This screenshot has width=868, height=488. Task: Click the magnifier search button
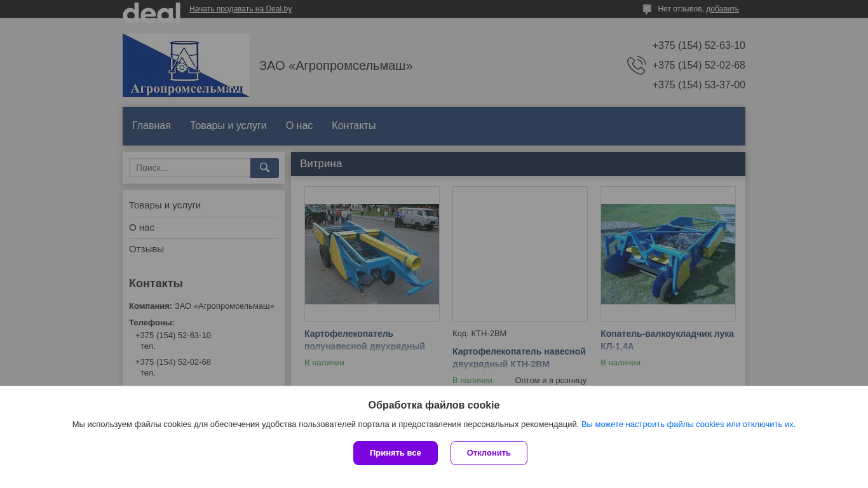(264, 168)
